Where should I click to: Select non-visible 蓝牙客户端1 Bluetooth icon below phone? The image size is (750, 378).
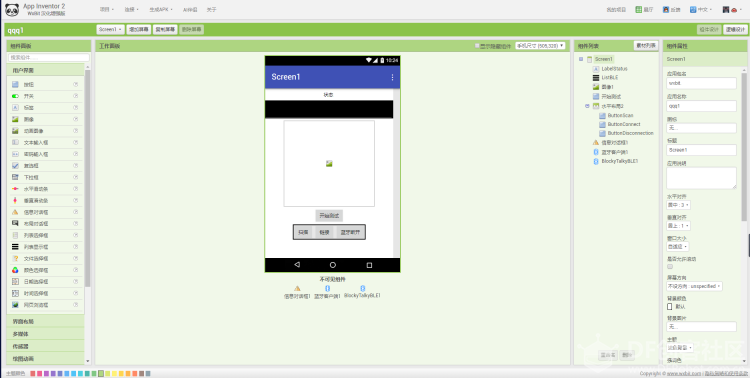pyautogui.click(x=328, y=289)
